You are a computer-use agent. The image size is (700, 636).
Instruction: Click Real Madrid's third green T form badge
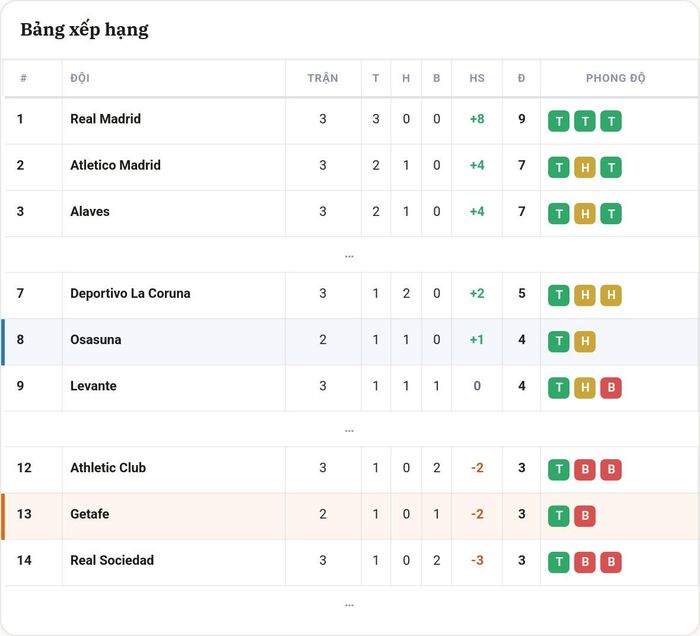tap(611, 121)
